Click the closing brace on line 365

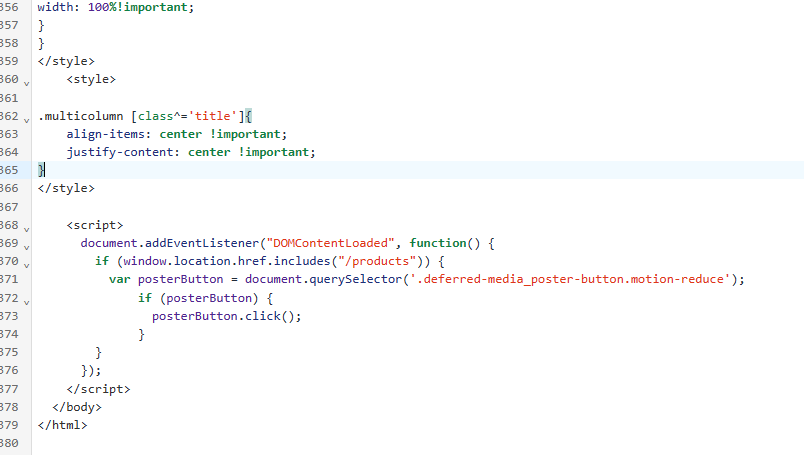(x=41, y=170)
